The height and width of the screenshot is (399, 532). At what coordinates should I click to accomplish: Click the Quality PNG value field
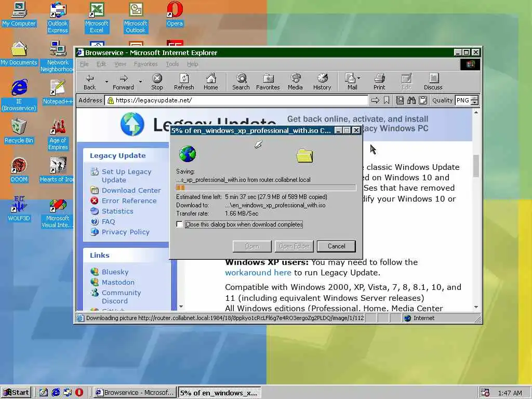coord(463,100)
